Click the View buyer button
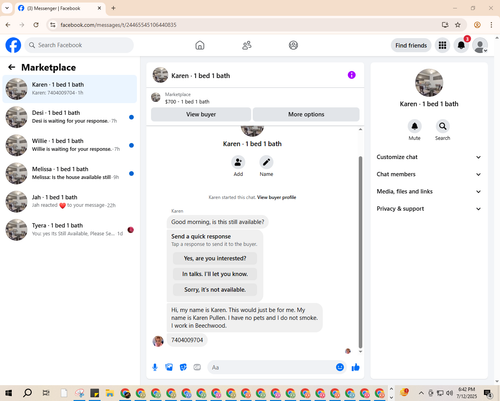Viewport: 500px width, 401px height. coord(201,114)
